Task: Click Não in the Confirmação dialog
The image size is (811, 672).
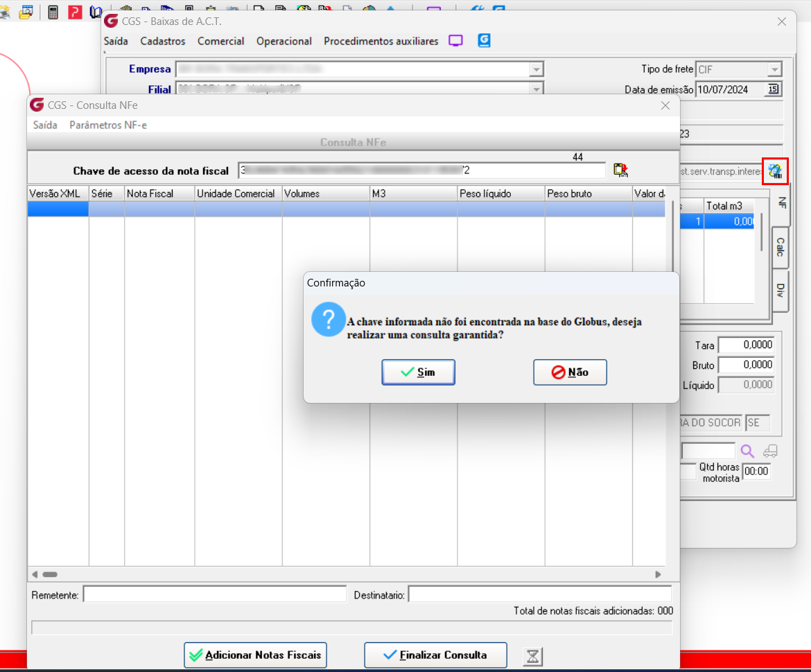Action: pyautogui.click(x=570, y=372)
